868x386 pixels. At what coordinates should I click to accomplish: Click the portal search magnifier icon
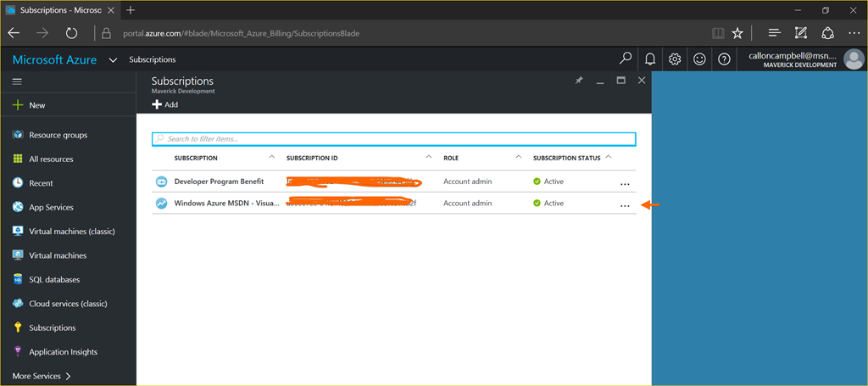tap(626, 59)
